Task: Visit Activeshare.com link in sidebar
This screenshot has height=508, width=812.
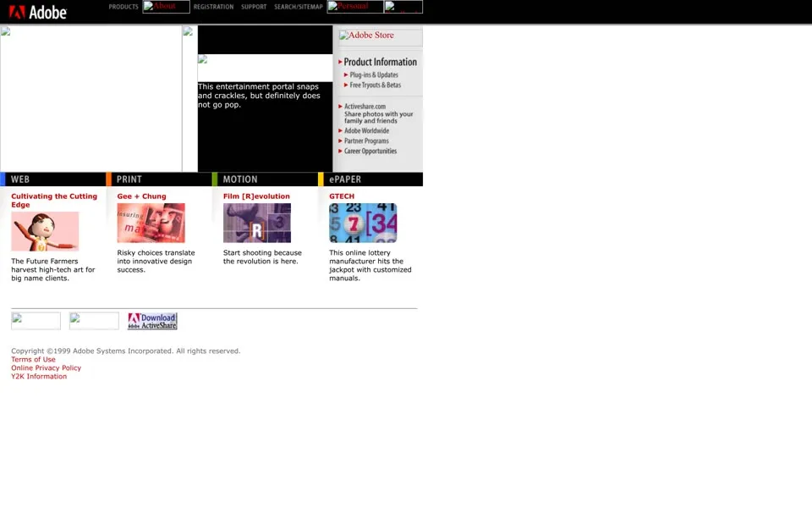Action: (x=365, y=107)
